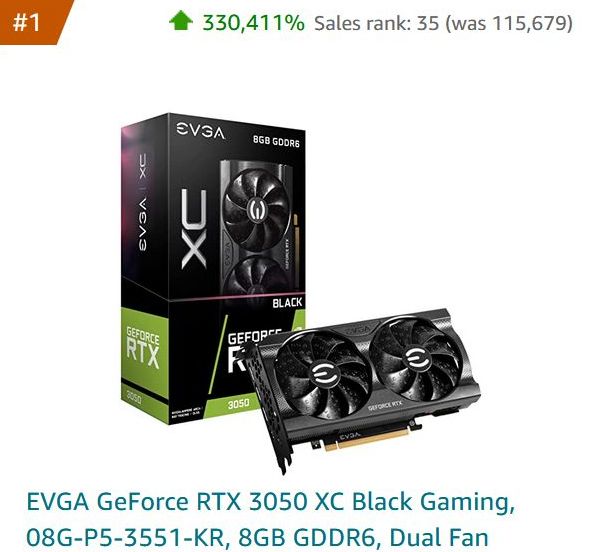
Task: Click the BLACK label on the box
Action: (x=287, y=302)
